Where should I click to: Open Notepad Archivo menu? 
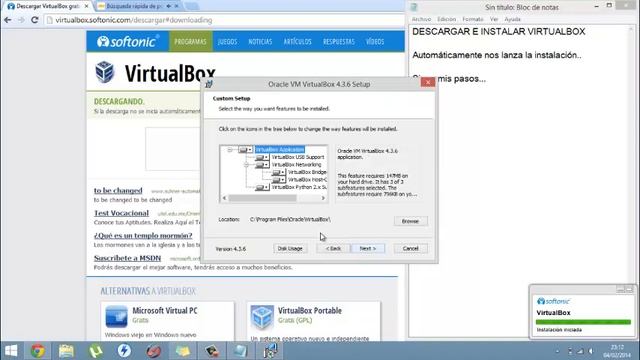pyautogui.click(x=421, y=19)
